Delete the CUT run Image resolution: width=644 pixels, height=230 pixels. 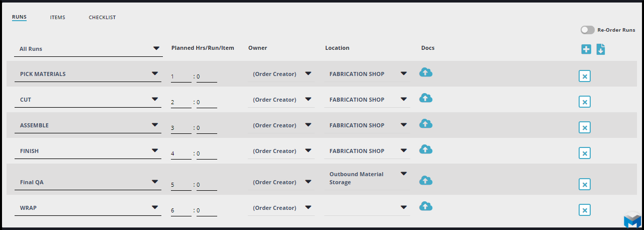coord(584,102)
